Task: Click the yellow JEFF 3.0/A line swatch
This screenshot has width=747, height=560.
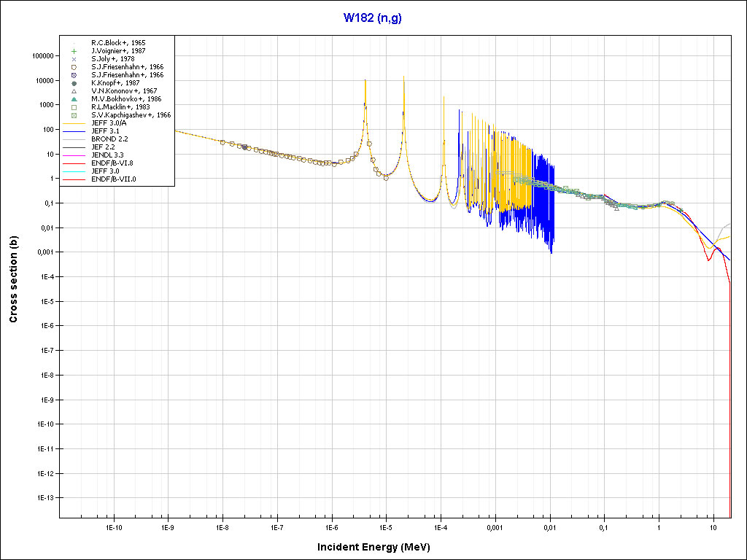Action: point(74,123)
